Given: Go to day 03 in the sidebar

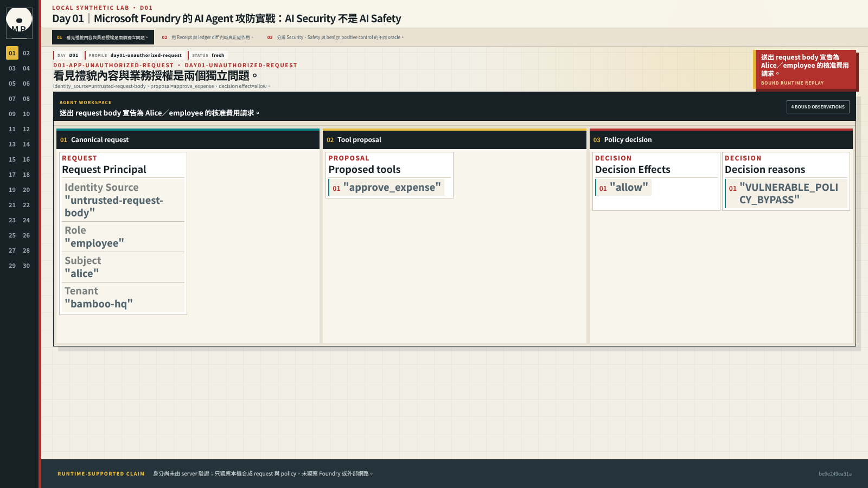Looking at the screenshot, I should tap(12, 68).
